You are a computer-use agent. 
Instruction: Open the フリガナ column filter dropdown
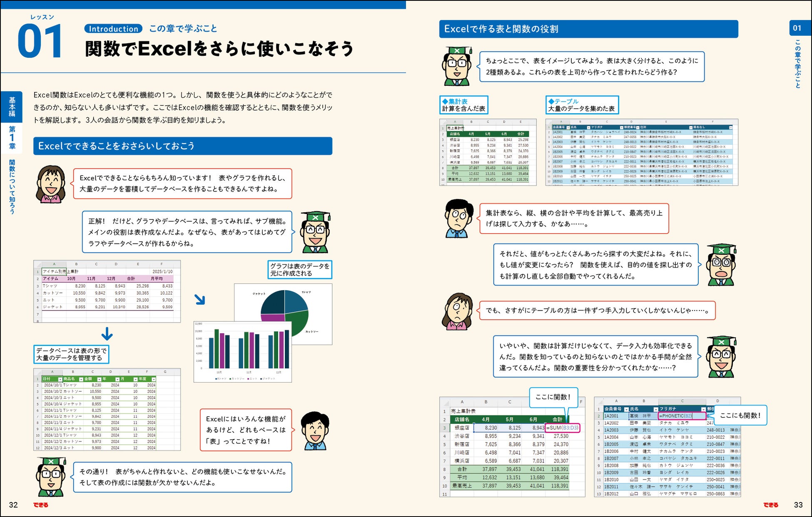point(703,409)
